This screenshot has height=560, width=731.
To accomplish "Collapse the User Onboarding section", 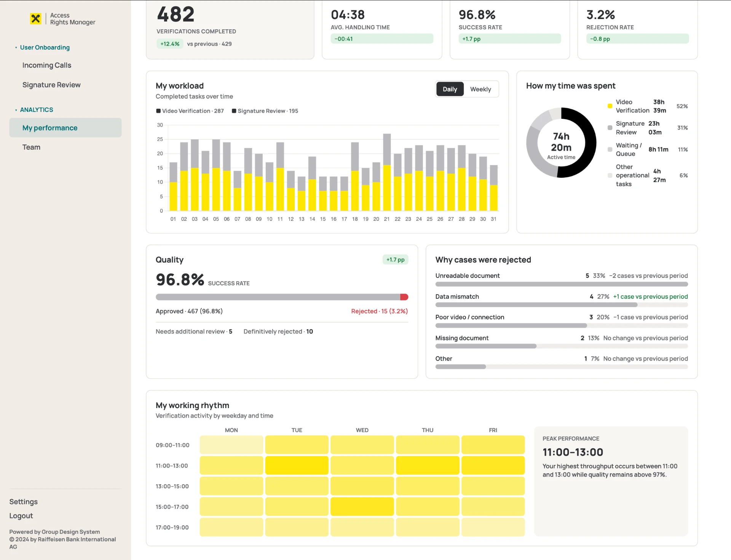I will (x=42, y=48).
